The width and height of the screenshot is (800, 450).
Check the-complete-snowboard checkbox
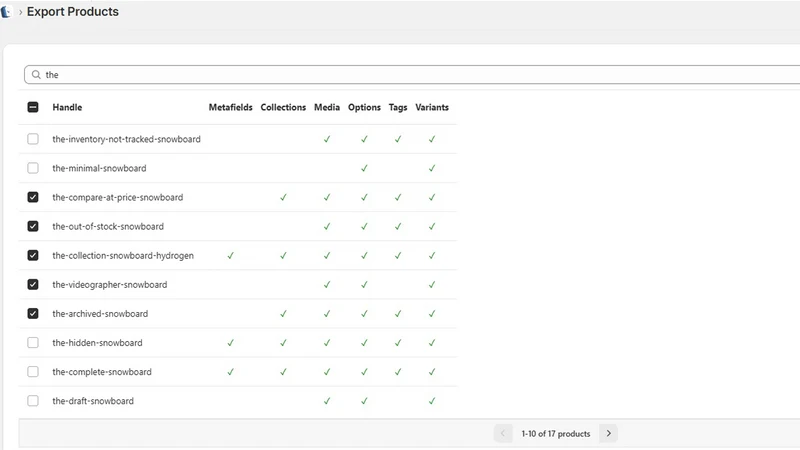pos(33,371)
